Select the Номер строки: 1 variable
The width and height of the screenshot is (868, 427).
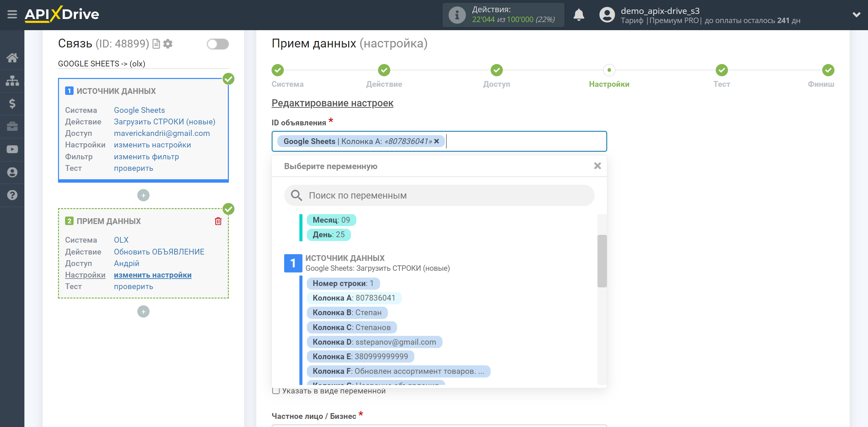coord(343,283)
